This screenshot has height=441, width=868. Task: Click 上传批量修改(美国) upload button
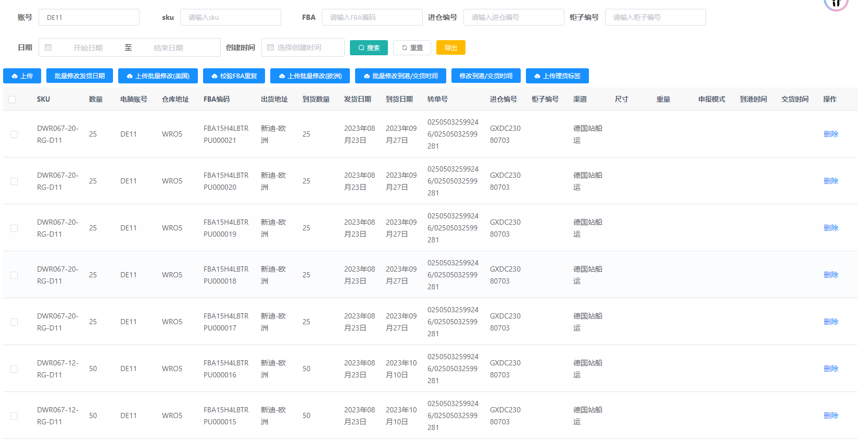(158, 76)
